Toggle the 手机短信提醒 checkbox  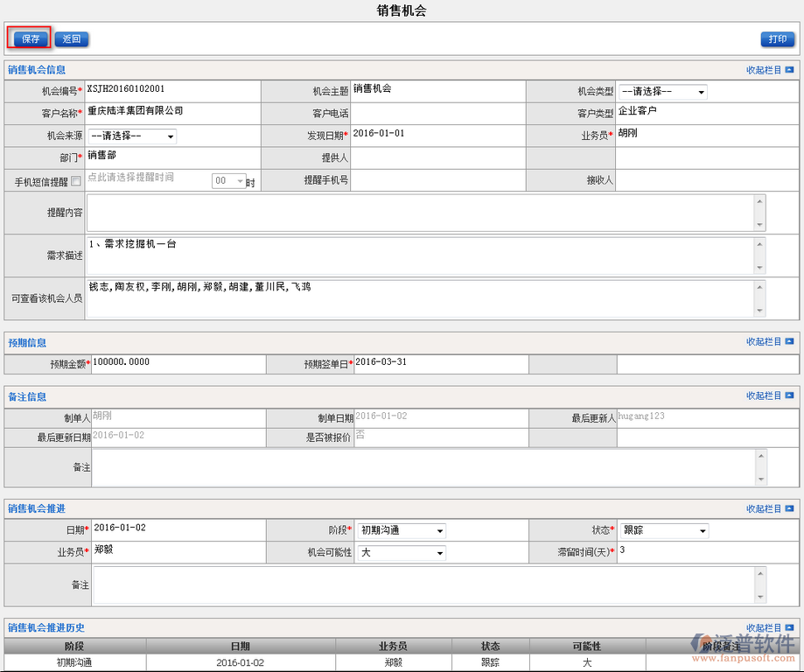tap(76, 181)
